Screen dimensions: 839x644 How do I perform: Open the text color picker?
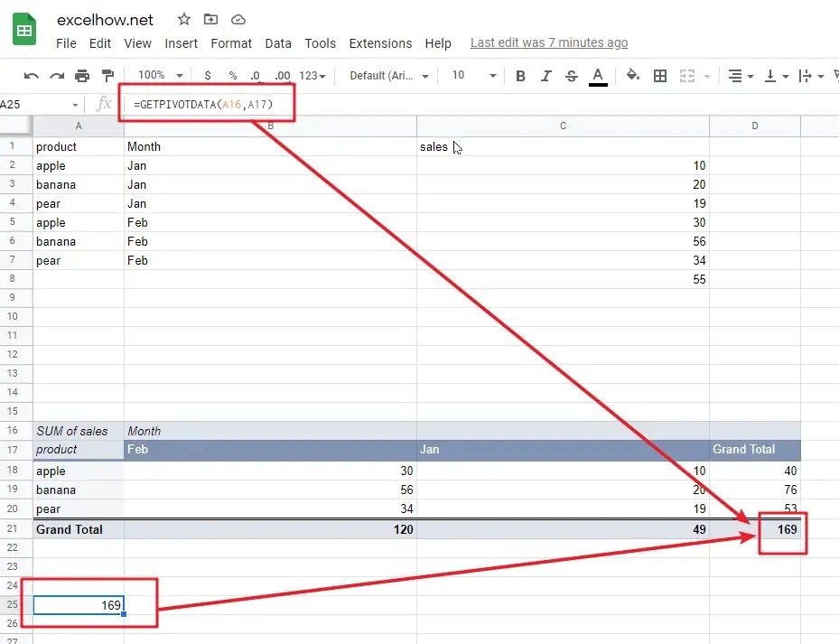pyautogui.click(x=597, y=76)
